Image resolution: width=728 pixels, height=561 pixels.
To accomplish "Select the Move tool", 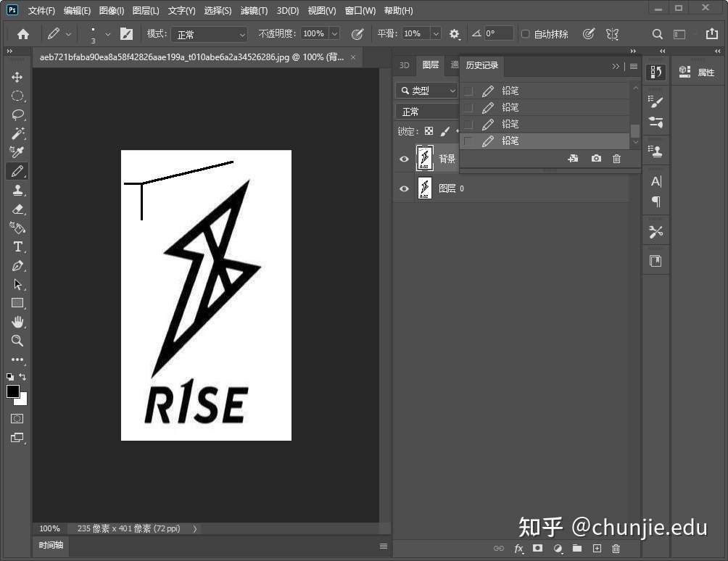I will (17, 77).
